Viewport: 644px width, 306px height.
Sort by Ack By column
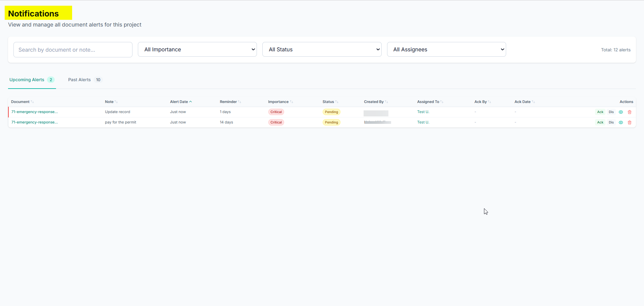point(483,102)
